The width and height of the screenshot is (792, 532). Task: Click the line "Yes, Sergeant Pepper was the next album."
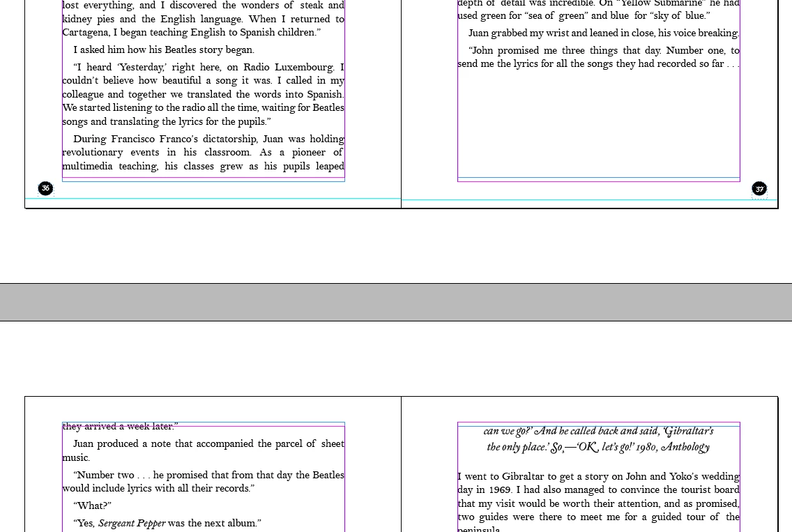(x=167, y=523)
